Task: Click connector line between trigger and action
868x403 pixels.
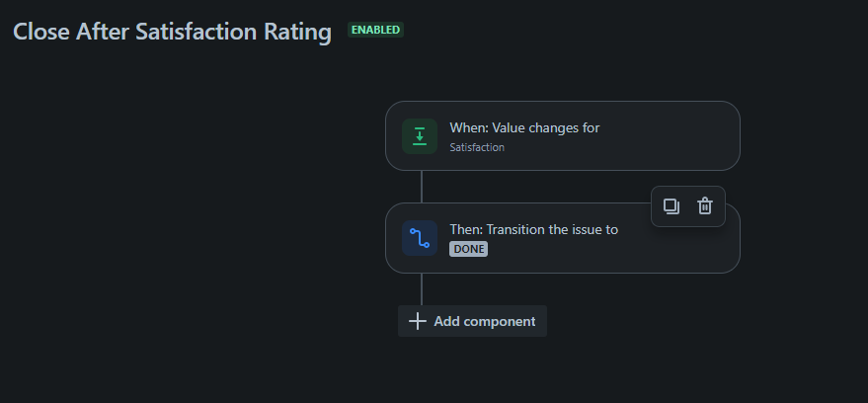Action: tap(422, 187)
